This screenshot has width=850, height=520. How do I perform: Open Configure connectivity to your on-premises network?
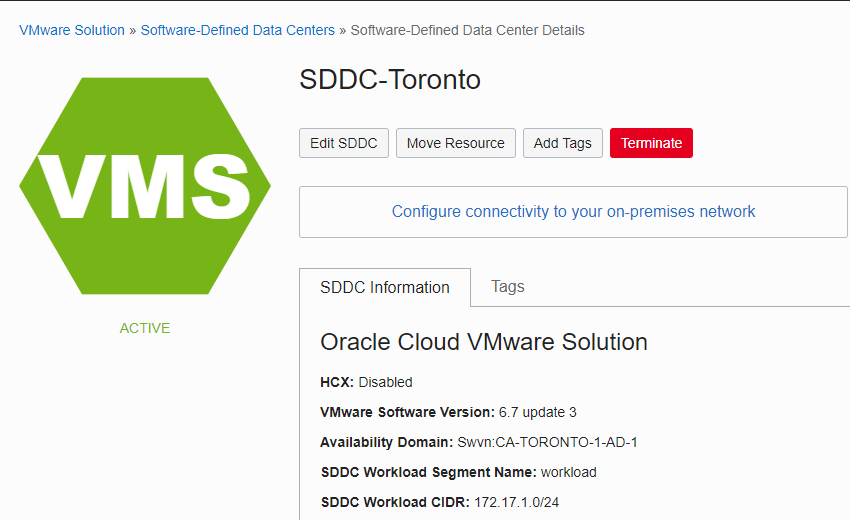(573, 211)
